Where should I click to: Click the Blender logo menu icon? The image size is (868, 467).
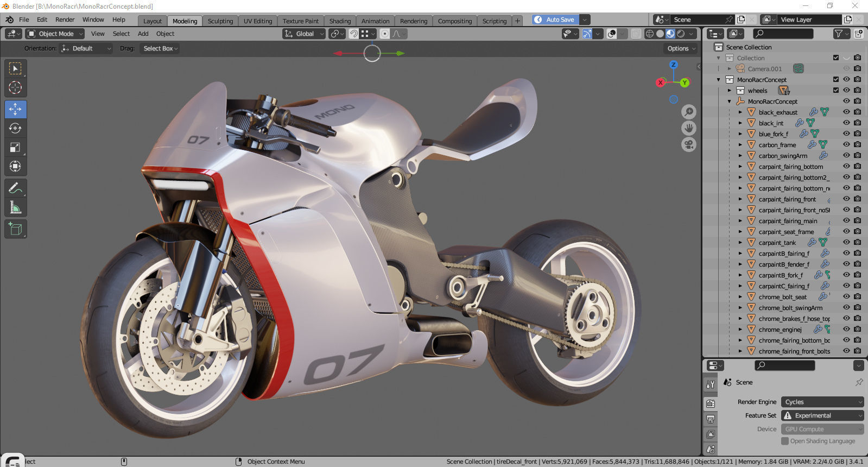coord(9,20)
